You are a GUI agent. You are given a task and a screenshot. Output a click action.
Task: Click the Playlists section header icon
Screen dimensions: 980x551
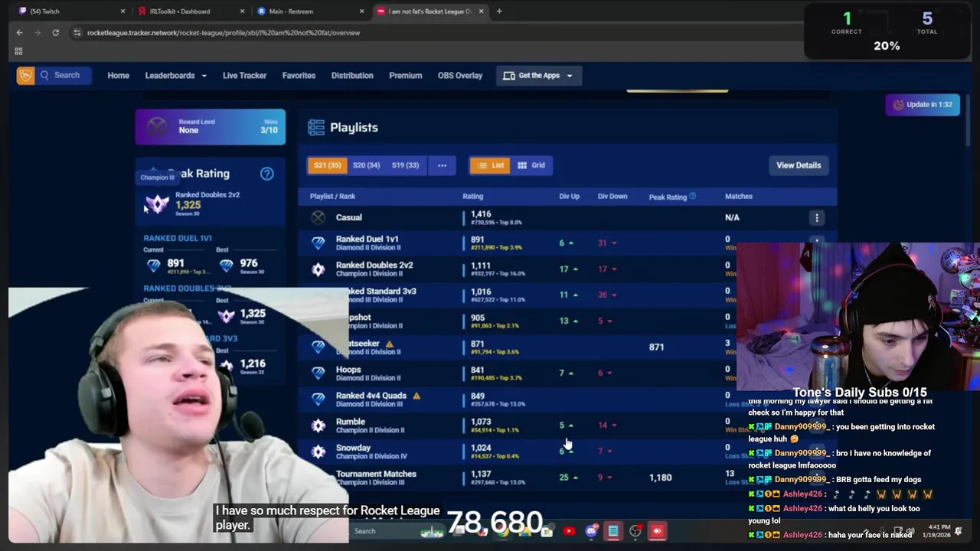click(x=315, y=128)
